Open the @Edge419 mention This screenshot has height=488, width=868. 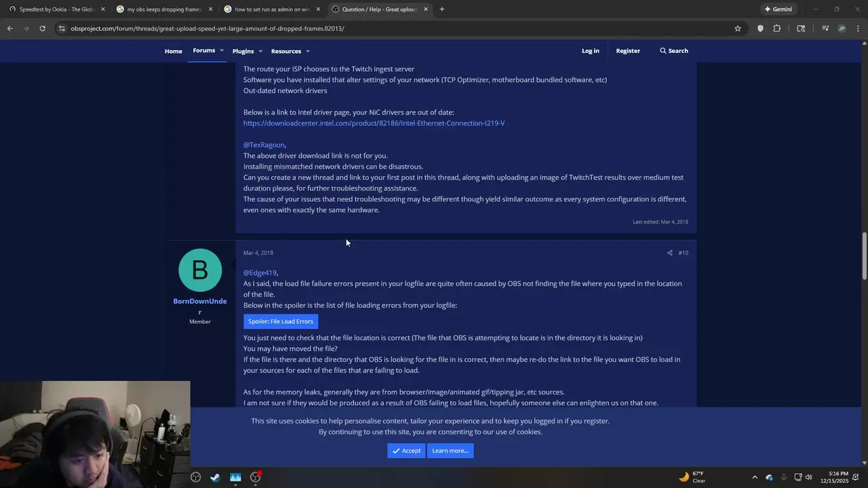click(260, 273)
